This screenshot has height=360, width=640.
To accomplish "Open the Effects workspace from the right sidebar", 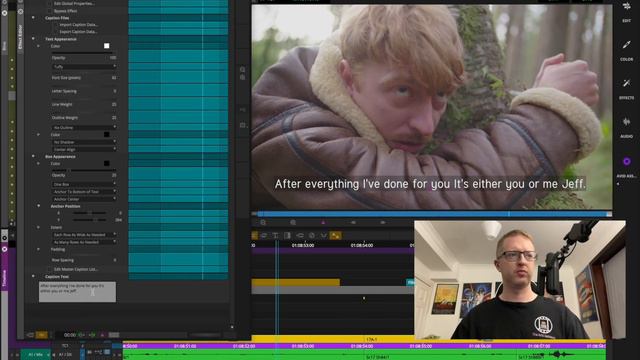I will coord(626,88).
